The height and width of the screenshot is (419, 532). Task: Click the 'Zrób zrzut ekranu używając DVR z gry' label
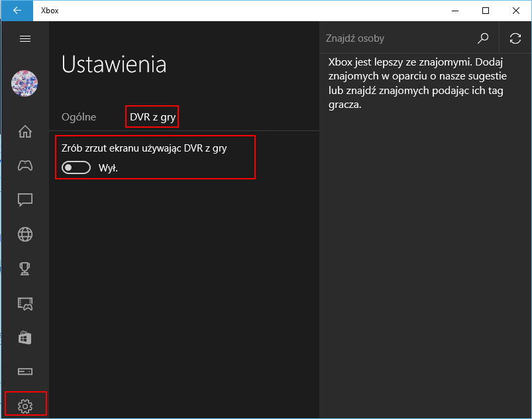tap(144, 148)
